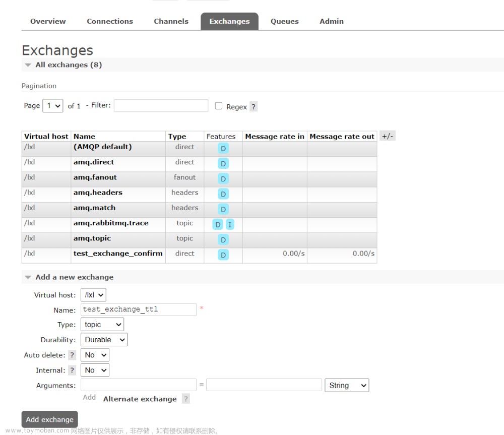Open the Virtual host /lxl dropdown
The width and height of the screenshot is (504, 435).
(93, 295)
